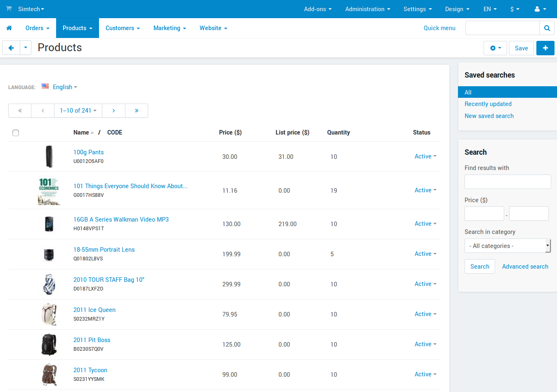Open the Advanced search link
The width and height of the screenshot is (557, 392).
pos(525,267)
